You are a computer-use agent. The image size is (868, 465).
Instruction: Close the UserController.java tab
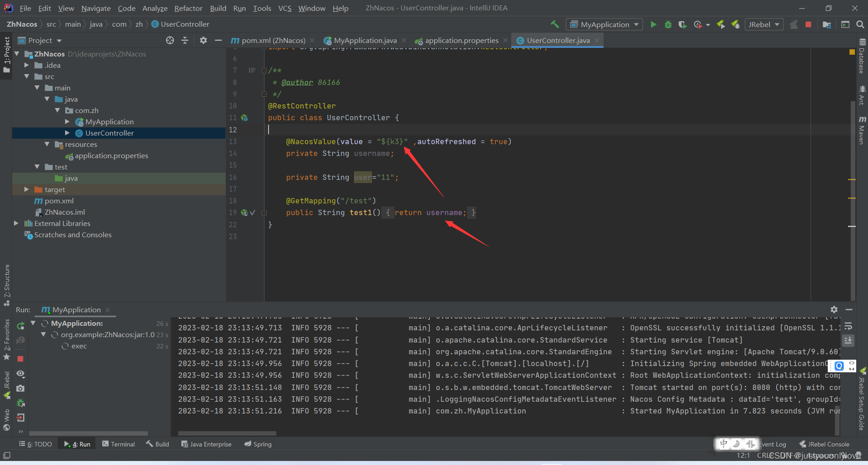pyautogui.click(x=597, y=40)
